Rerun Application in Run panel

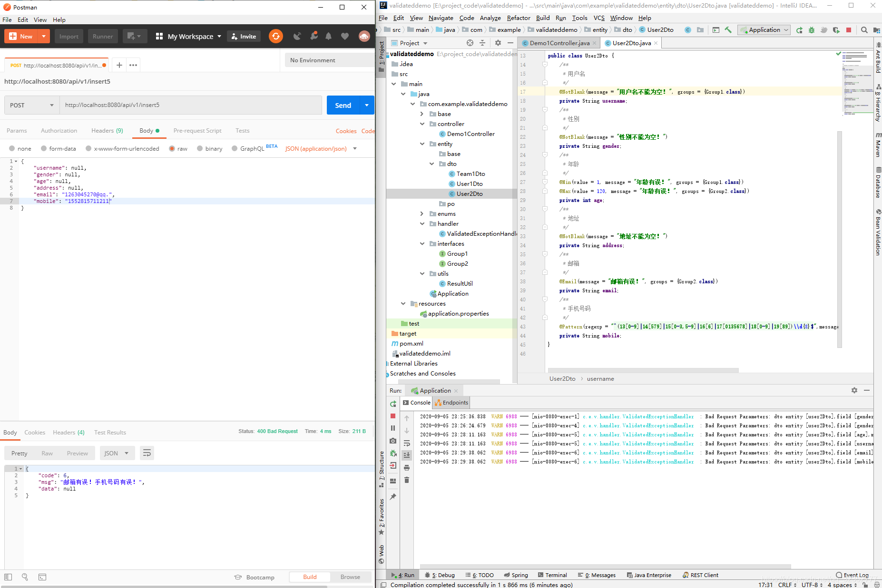tap(393, 404)
